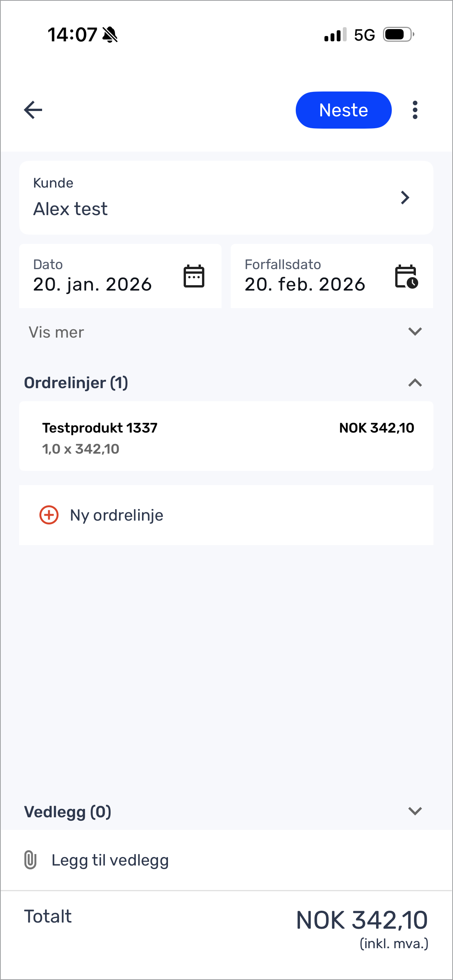Tap the back arrow icon
The width and height of the screenshot is (453, 980).
[33, 110]
